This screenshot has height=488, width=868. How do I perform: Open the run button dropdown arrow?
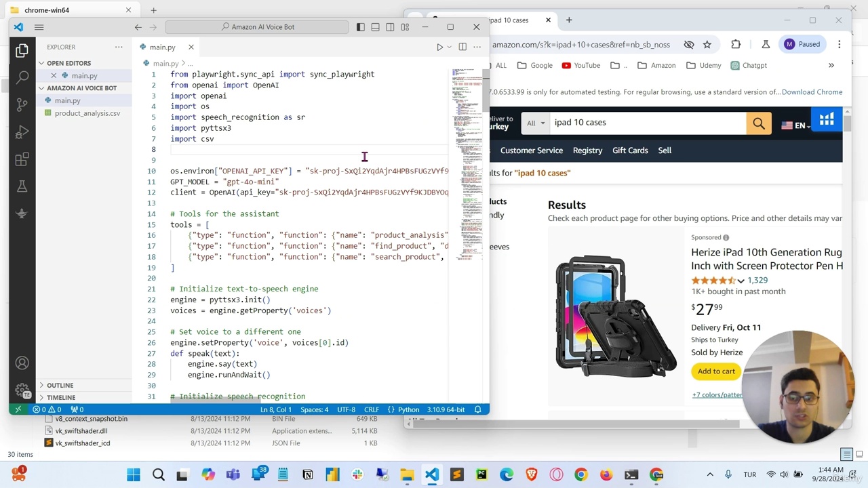tap(449, 47)
